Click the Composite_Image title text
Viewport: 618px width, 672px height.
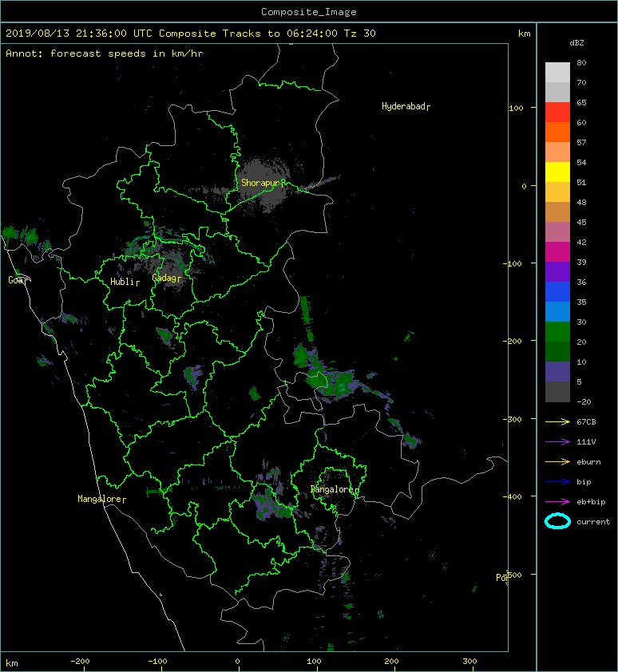309,12
